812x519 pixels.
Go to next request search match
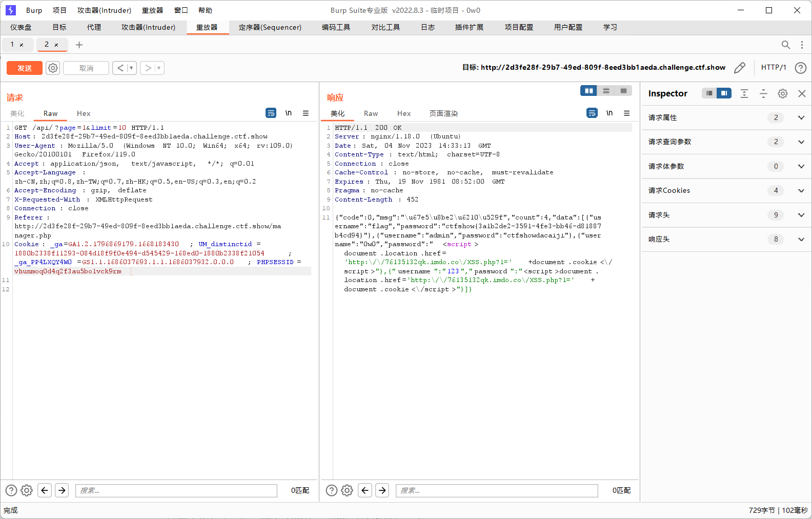point(62,490)
